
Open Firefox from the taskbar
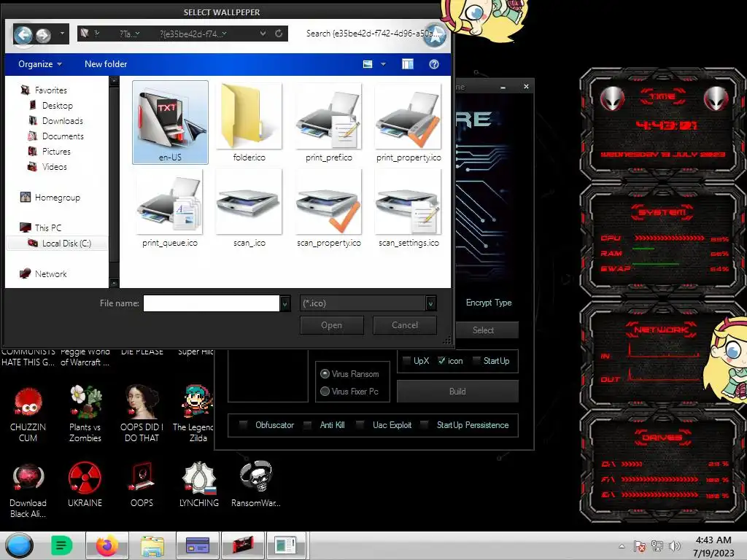pyautogui.click(x=107, y=545)
